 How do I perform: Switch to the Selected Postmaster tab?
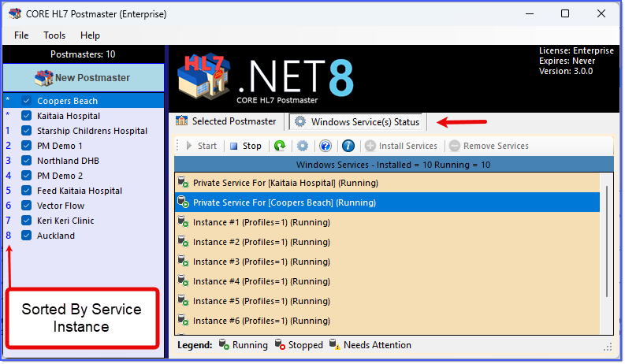pyautogui.click(x=226, y=121)
